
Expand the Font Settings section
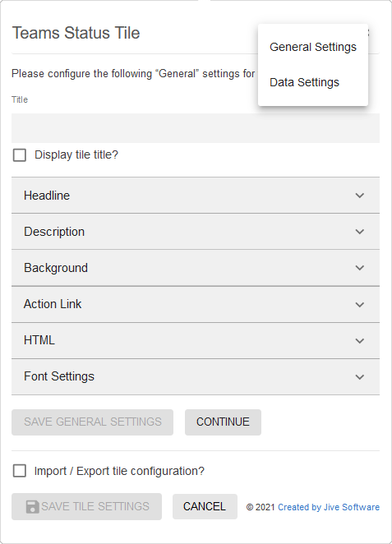pos(196,376)
